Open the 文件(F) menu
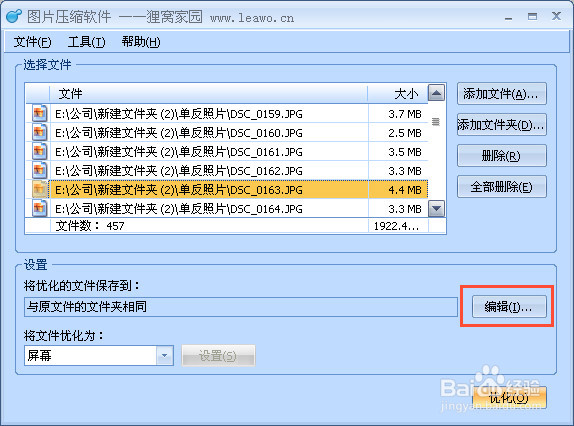 32,42
